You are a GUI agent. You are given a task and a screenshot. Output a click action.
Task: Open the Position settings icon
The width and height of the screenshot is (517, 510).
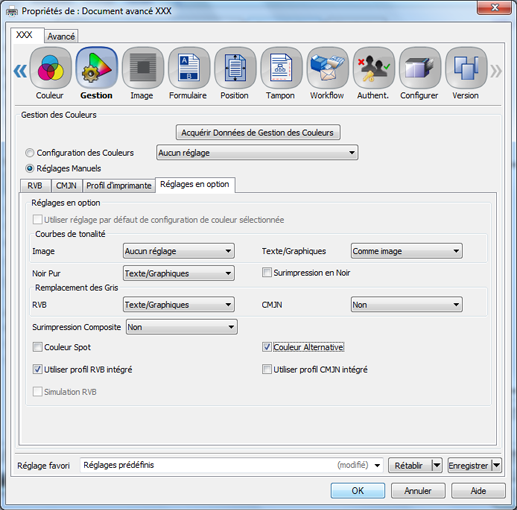pyautogui.click(x=235, y=68)
